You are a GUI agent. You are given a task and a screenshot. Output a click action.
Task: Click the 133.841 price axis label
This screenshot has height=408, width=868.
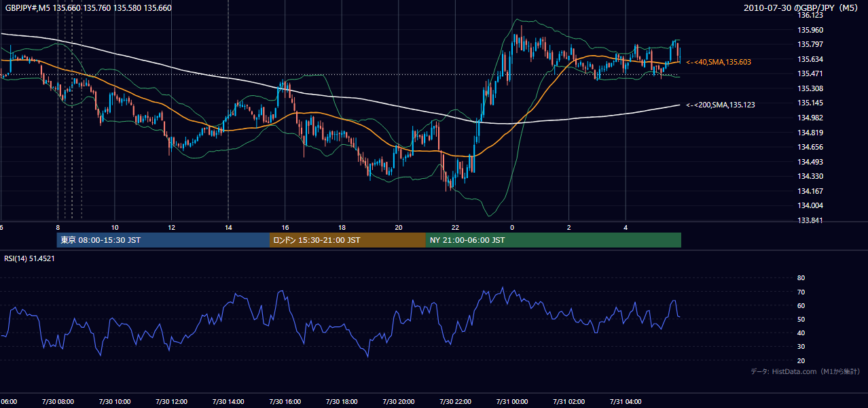(810, 220)
